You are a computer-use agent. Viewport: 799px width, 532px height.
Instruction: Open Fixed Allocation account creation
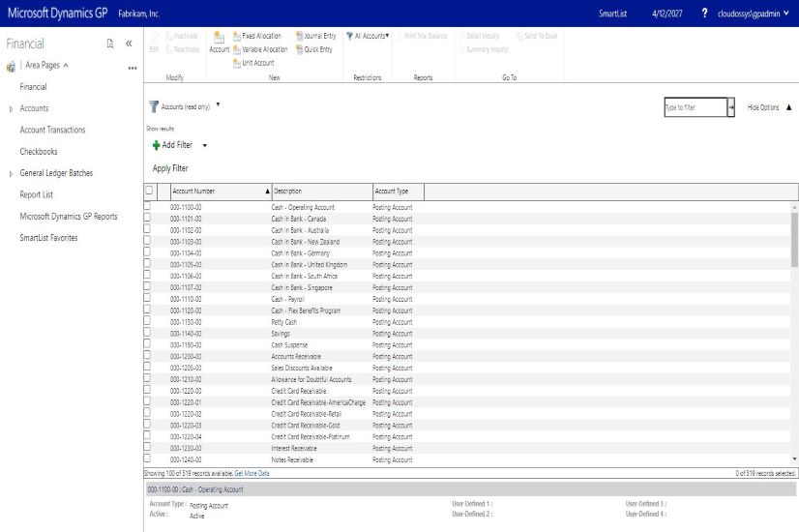click(x=257, y=36)
